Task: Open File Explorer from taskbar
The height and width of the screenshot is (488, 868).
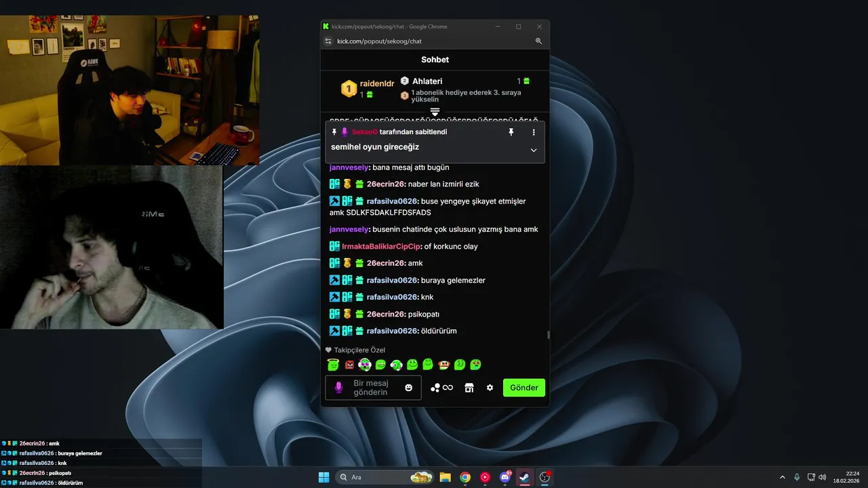Action: point(446,477)
